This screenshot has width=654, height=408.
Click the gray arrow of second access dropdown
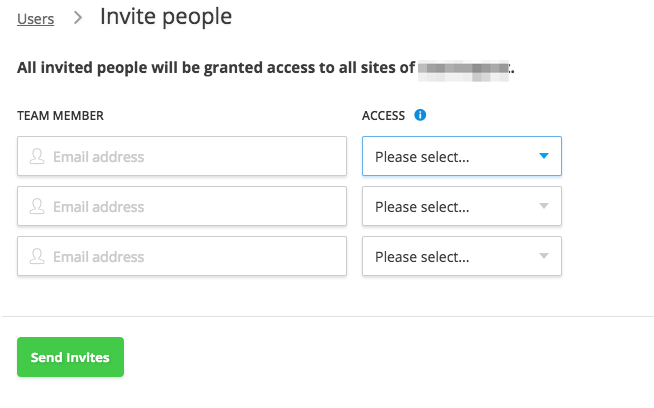pos(543,206)
